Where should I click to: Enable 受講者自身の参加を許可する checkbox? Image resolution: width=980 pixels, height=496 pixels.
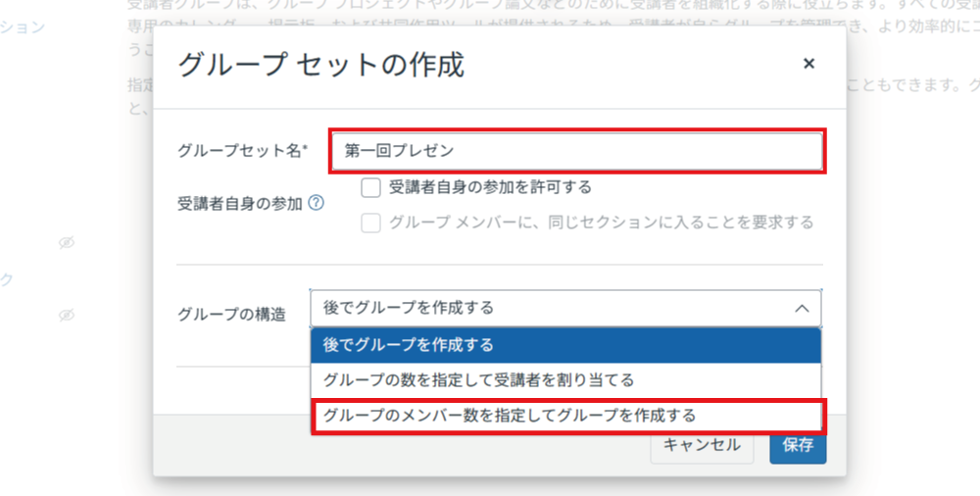click(x=370, y=187)
